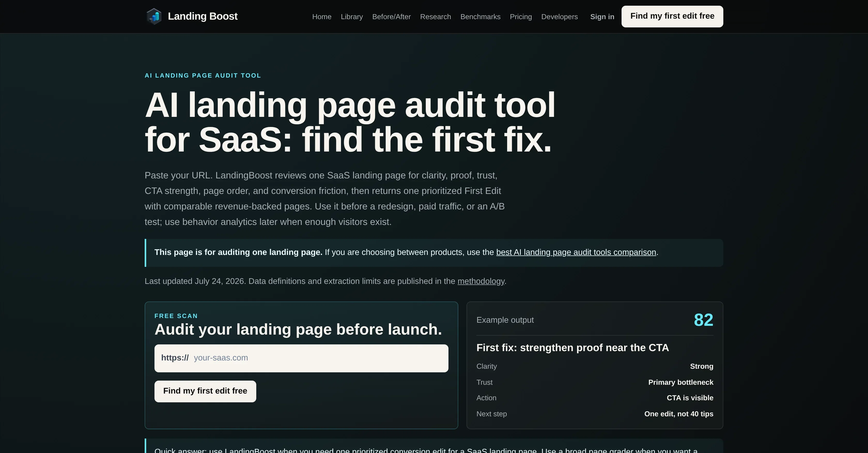Click the example score 82
The width and height of the screenshot is (868, 453).
point(703,320)
